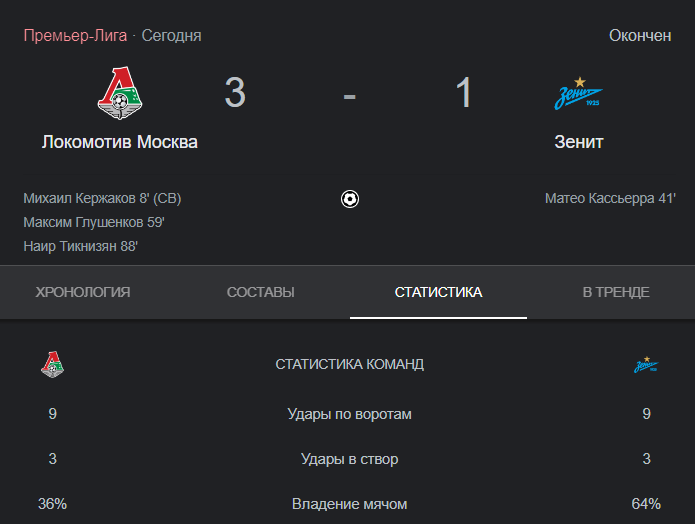The image size is (695, 524).
Task: Click the Удары в створ label
Action: (349, 459)
